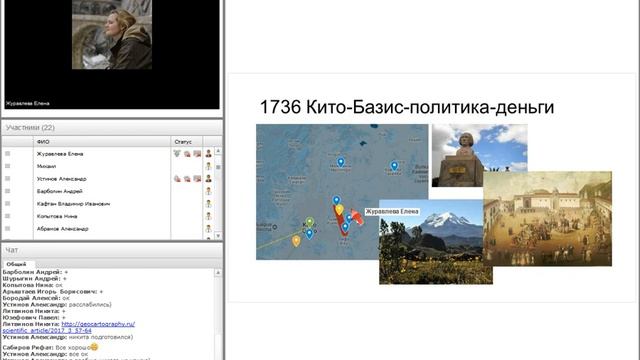Click the microphone status icon for Устинов Александр
Image resolution: width=640 pixels, height=360 pixels.
pos(177,178)
